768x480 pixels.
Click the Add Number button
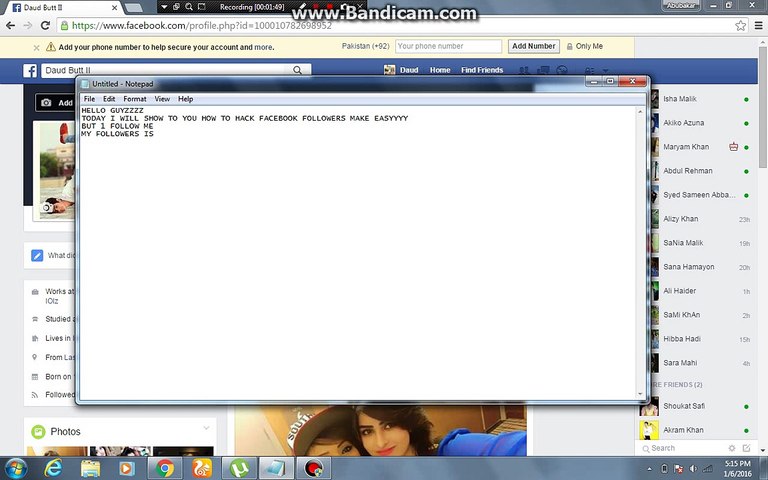[x=533, y=47]
